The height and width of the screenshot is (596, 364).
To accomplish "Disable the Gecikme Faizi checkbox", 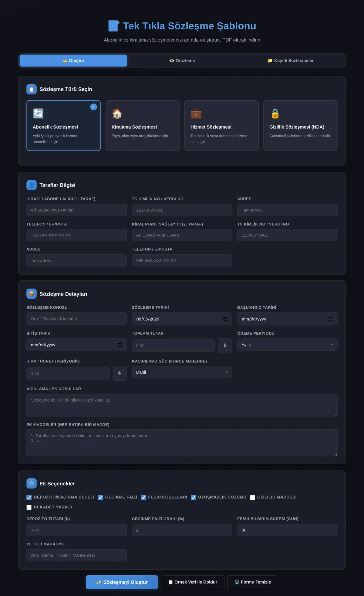I will (x=100, y=497).
